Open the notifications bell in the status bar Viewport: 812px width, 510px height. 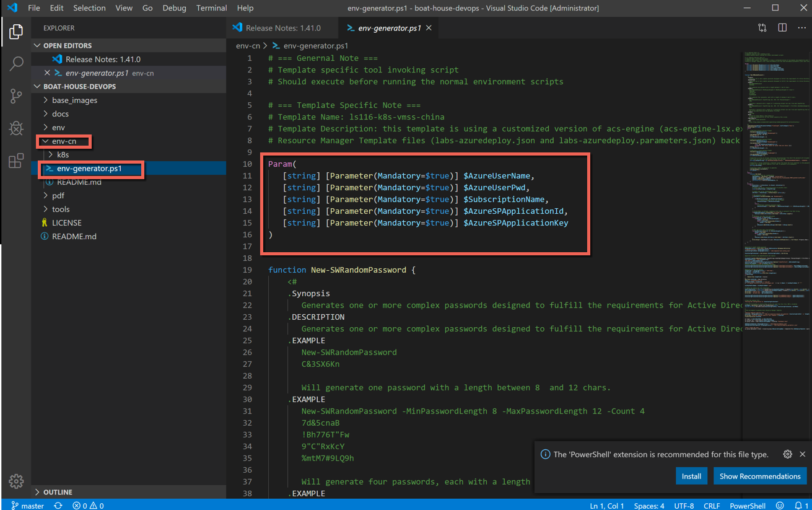801,505
